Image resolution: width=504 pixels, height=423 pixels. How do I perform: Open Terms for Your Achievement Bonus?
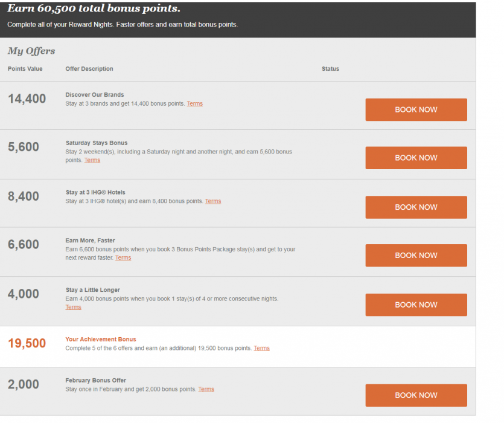point(261,348)
